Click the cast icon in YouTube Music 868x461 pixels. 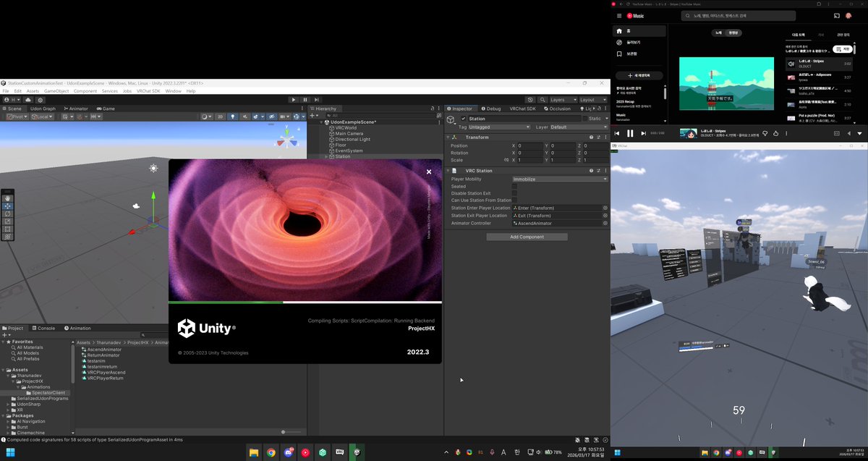coord(837,15)
